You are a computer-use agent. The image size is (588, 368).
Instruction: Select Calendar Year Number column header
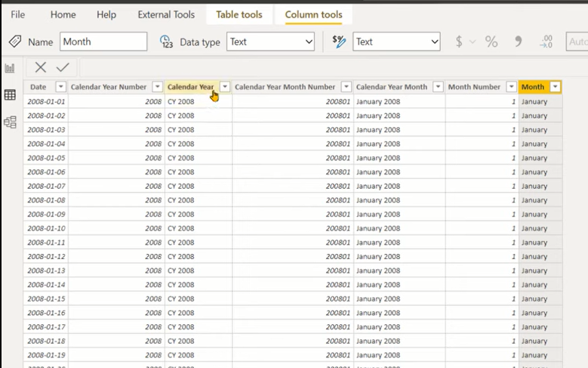click(x=109, y=87)
